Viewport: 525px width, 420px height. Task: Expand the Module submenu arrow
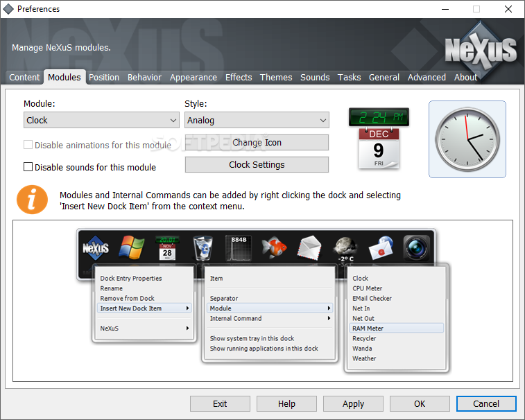(x=329, y=308)
